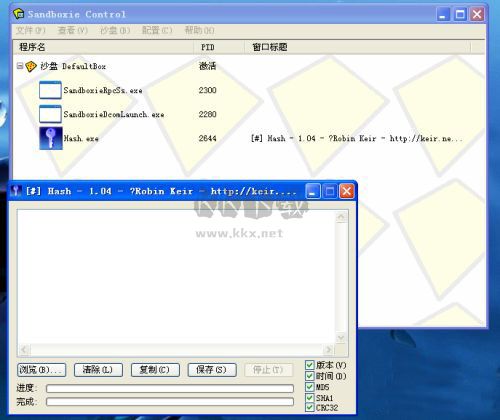Click the Hash window title bar key icon
This screenshot has height=420, width=500.
[x=16, y=191]
